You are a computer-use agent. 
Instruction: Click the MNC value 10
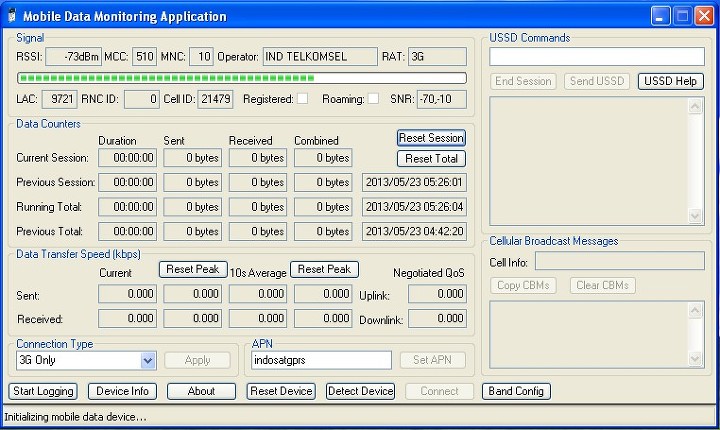[x=201, y=57]
